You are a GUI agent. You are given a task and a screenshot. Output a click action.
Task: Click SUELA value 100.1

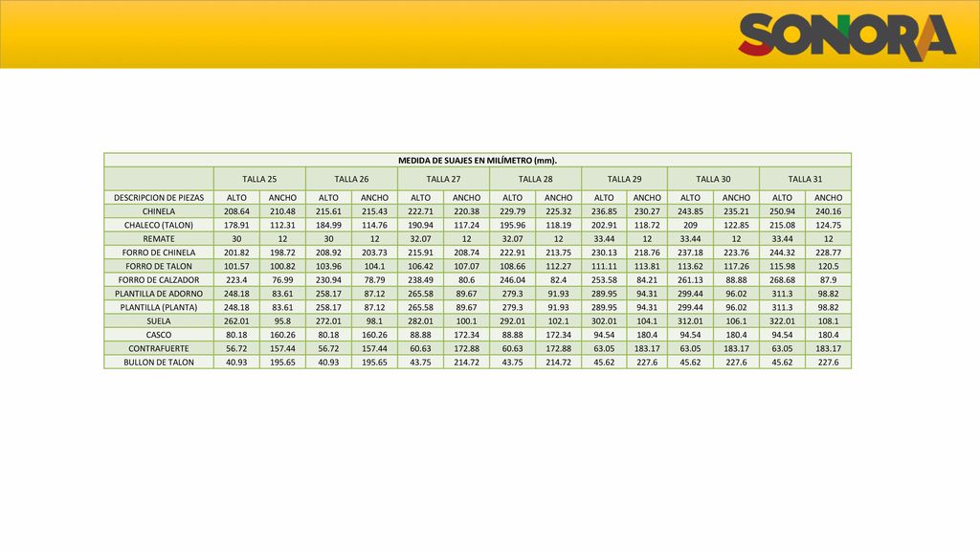pos(466,321)
